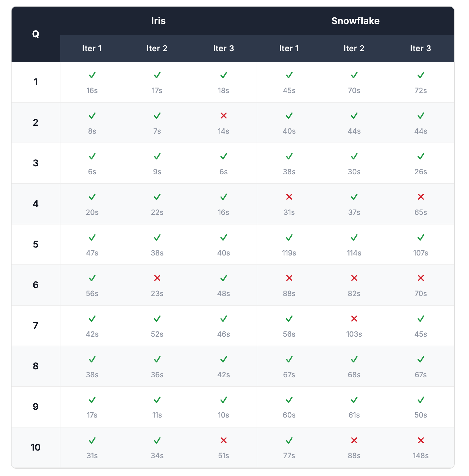Click the 36s time in row 8
The image size is (469, 476).
[x=157, y=375]
